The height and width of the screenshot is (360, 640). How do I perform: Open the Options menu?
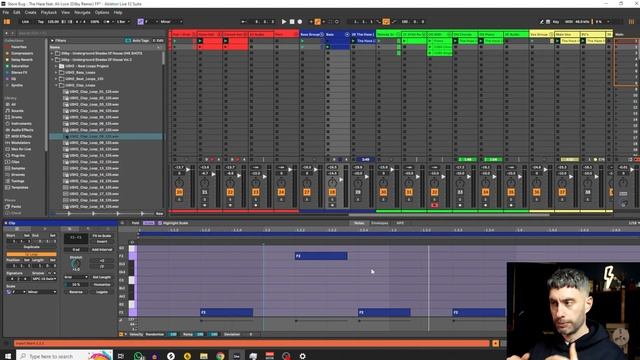(x=102, y=13)
